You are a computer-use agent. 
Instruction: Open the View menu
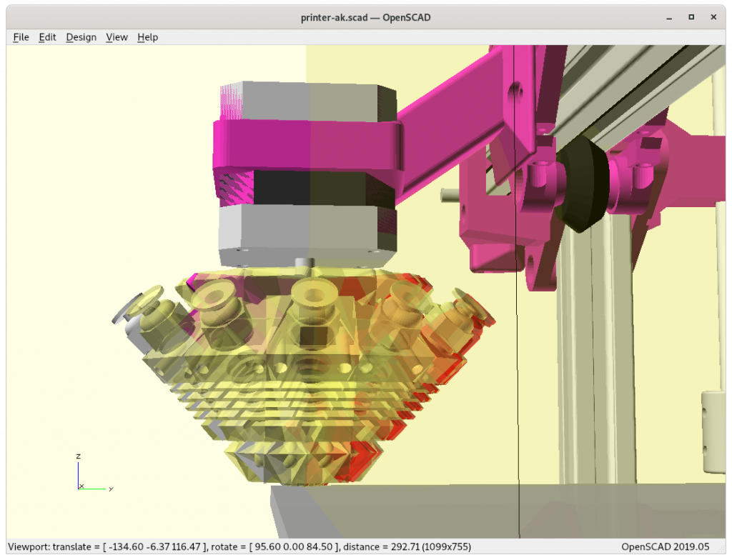pyautogui.click(x=117, y=37)
